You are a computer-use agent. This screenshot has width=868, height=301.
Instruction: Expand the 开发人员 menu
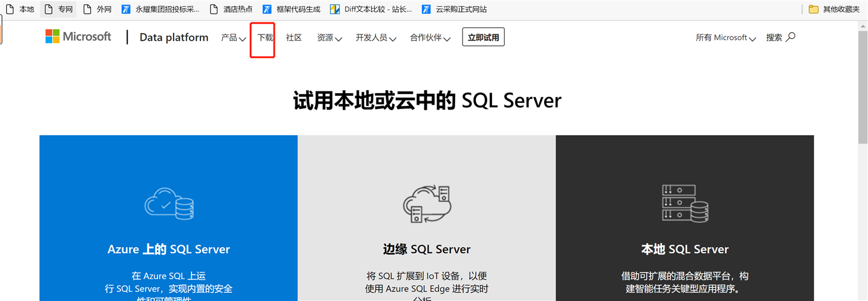click(x=376, y=38)
